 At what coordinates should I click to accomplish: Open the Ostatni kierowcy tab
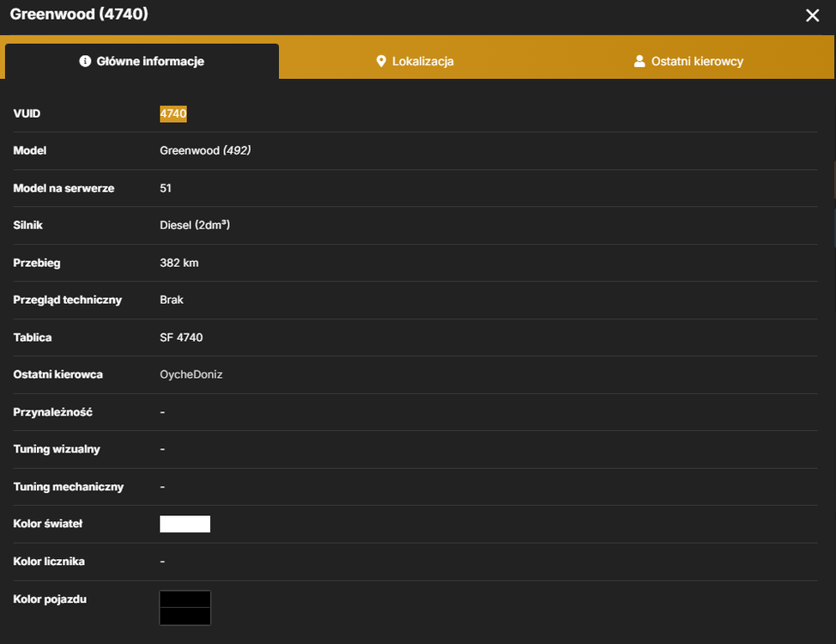point(688,61)
